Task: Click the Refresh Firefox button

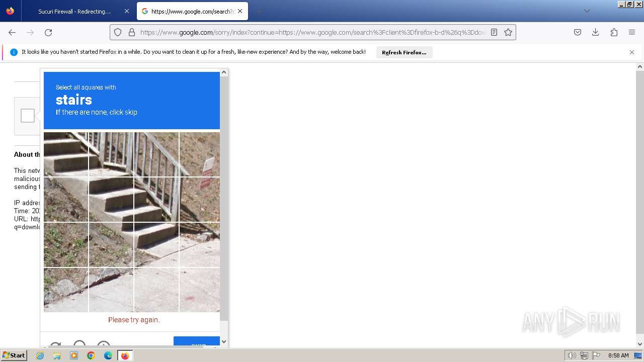Action: [404, 52]
